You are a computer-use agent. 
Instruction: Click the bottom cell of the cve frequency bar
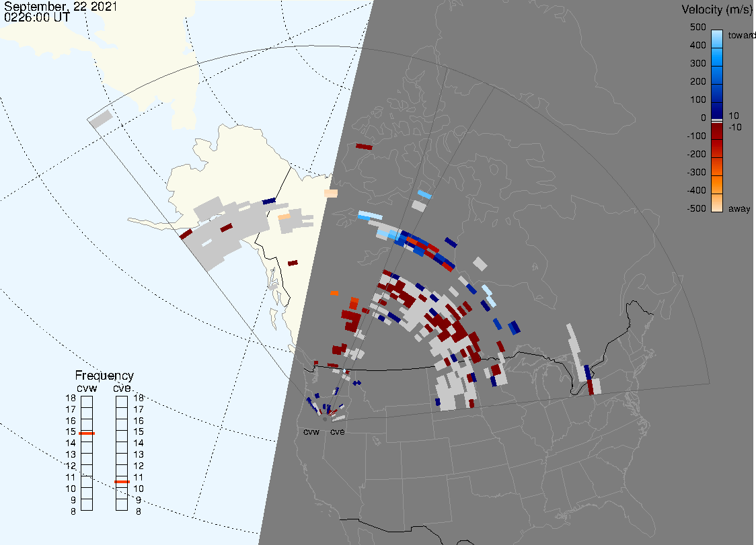click(x=122, y=505)
